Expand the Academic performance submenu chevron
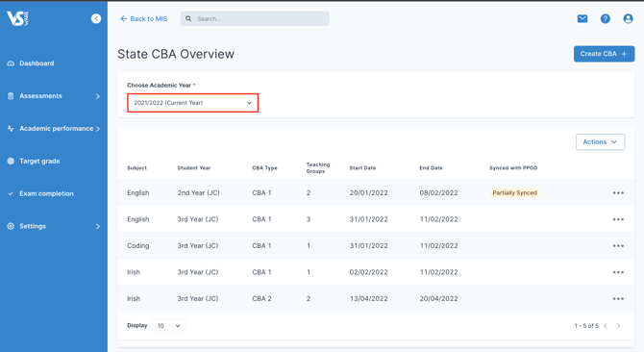The width and height of the screenshot is (644, 352). point(98,129)
